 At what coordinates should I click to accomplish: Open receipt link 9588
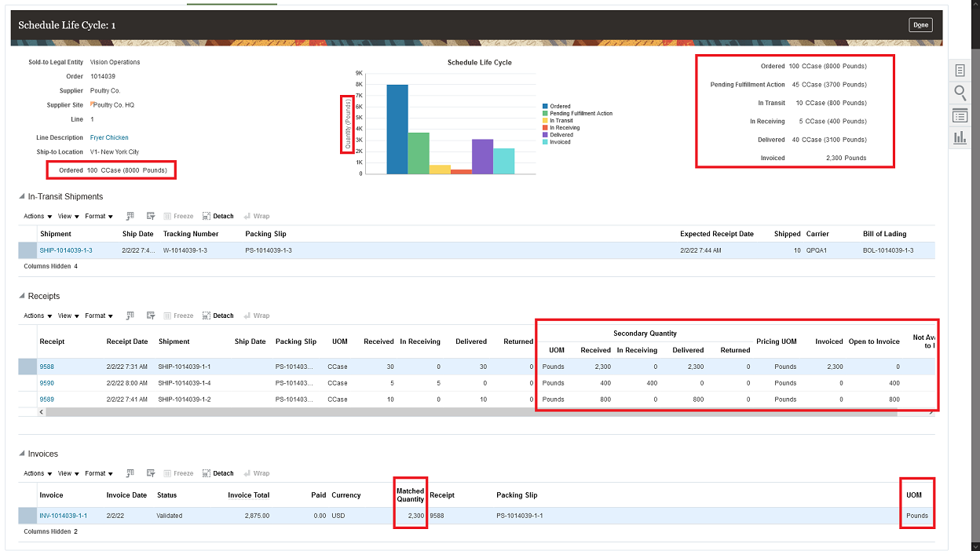pos(46,367)
